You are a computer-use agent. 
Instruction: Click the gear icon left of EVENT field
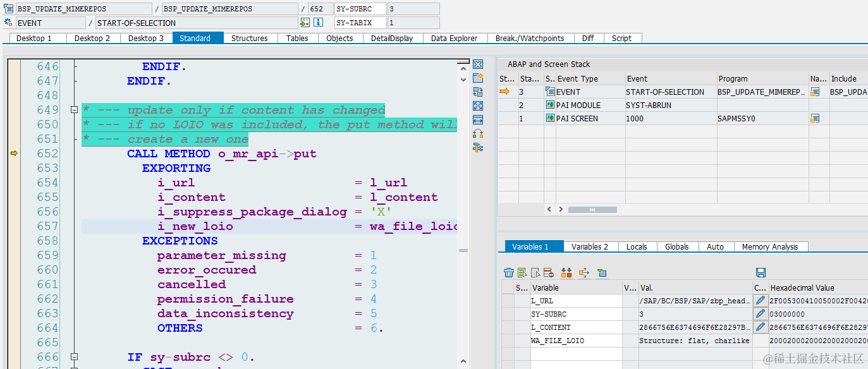(9, 23)
